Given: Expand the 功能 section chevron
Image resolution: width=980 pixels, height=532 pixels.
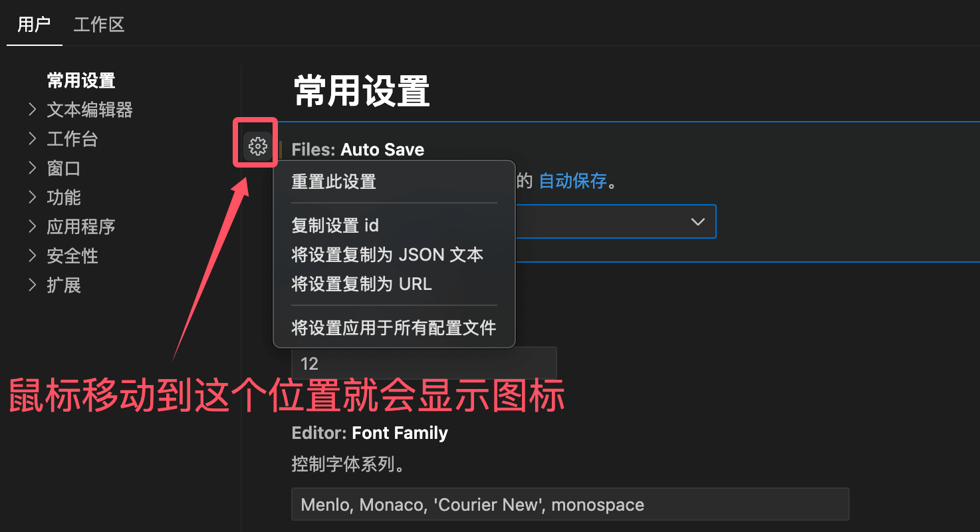Looking at the screenshot, I should pos(32,198).
